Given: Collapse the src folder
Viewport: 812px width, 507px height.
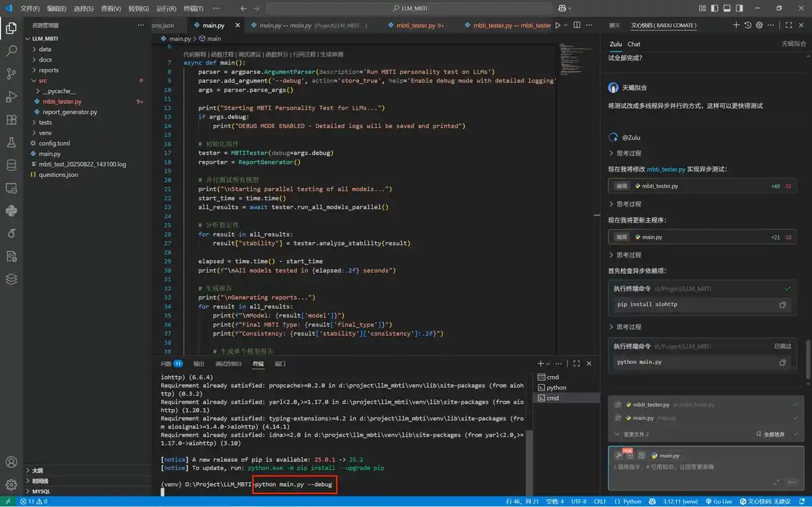Looking at the screenshot, I should [42, 80].
